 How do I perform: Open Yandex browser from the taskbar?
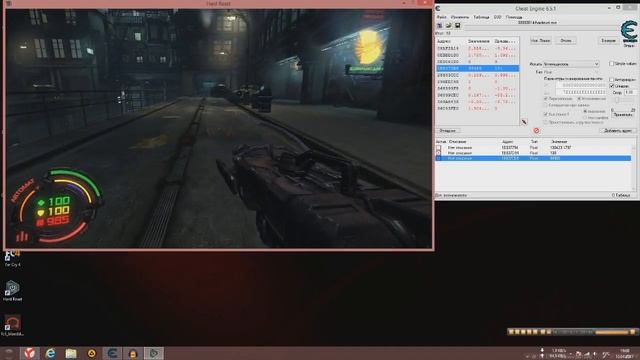(29, 353)
